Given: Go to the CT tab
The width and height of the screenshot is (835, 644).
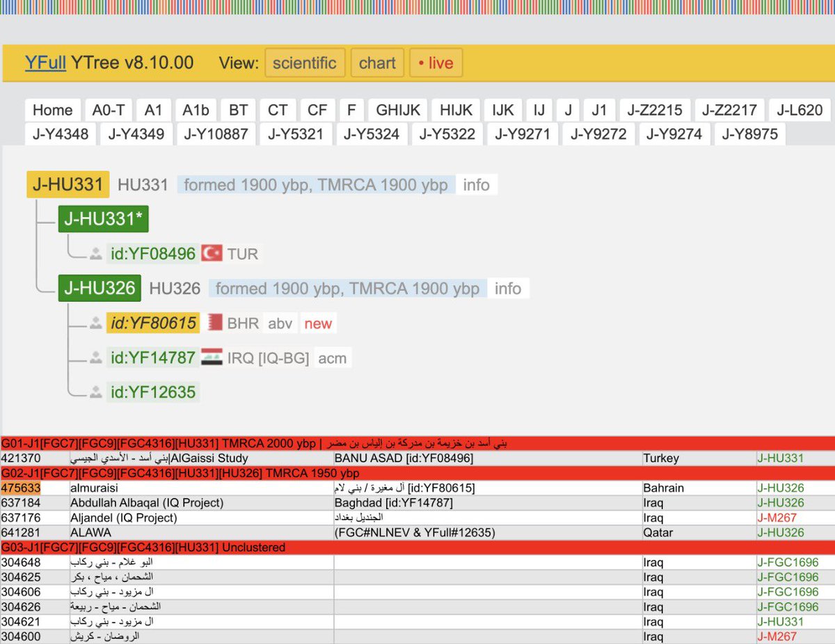Looking at the screenshot, I should point(278,110).
